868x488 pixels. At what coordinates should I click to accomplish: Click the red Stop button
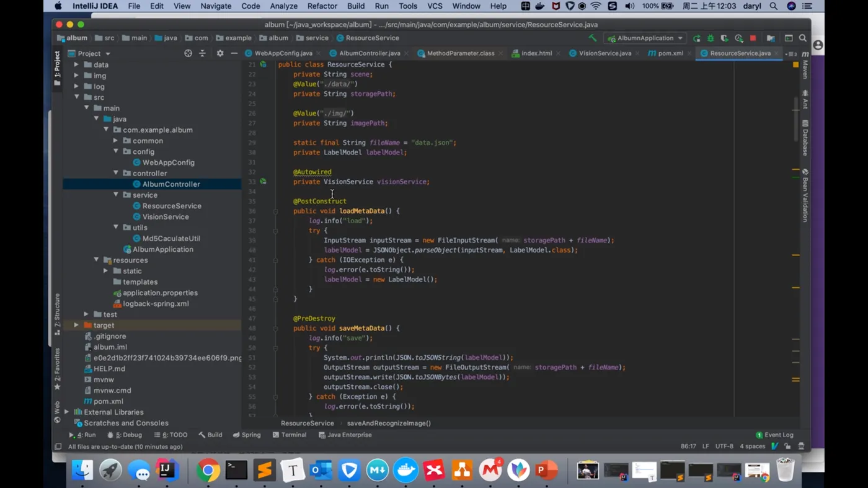click(753, 38)
